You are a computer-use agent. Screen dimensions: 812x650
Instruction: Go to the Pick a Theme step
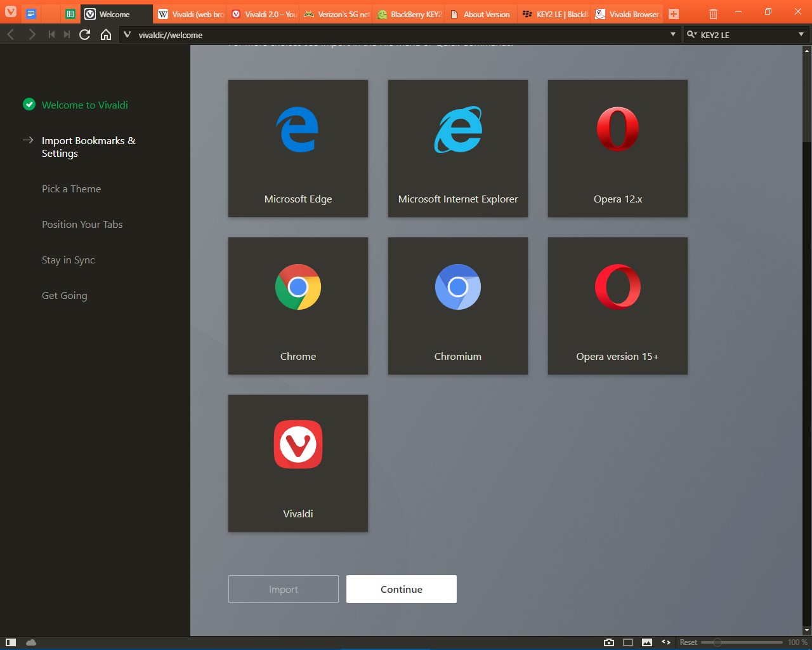pyautogui.click(x=71, y=189)
